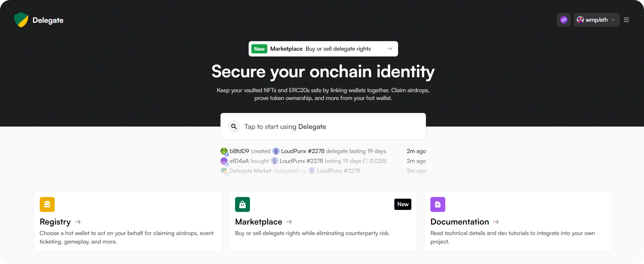The width and height of the screenshot is (644, 264).
Task: Click the purple Documentation icon
Action: click(x=438, y=204)
